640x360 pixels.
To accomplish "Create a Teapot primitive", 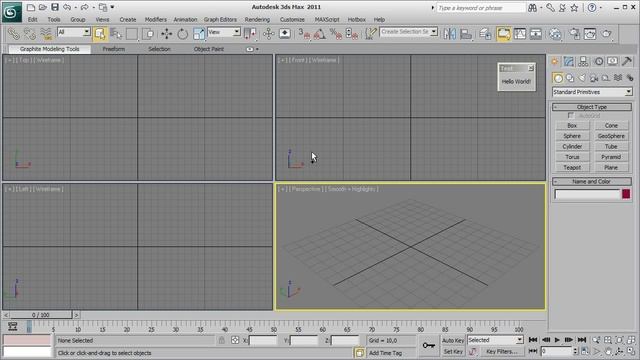I will [x=572, y=167].
